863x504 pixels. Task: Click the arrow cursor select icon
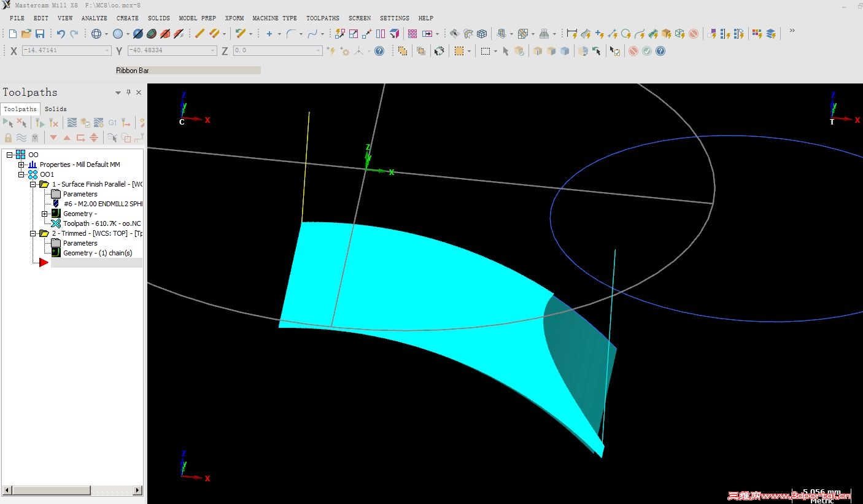506,51
